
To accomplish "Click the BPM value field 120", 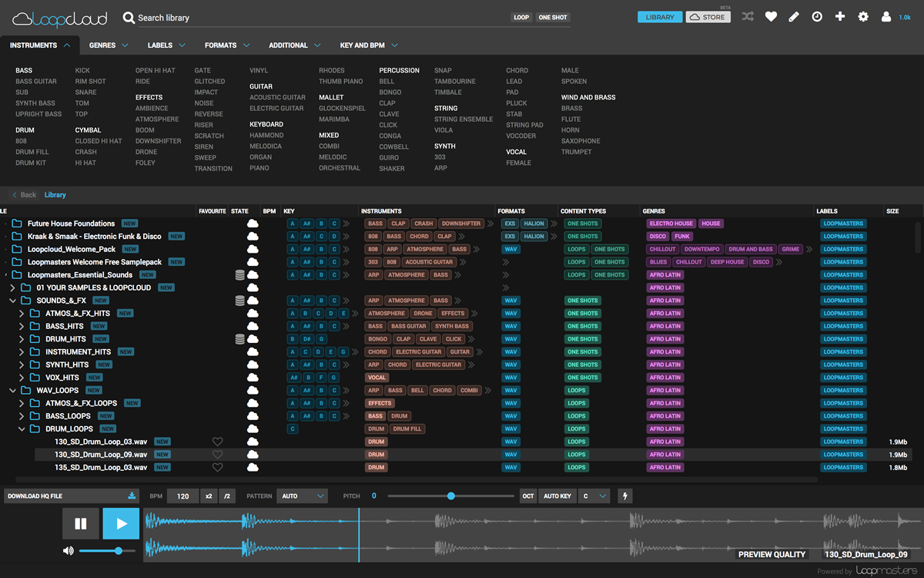I will click(x=183, y=496).
